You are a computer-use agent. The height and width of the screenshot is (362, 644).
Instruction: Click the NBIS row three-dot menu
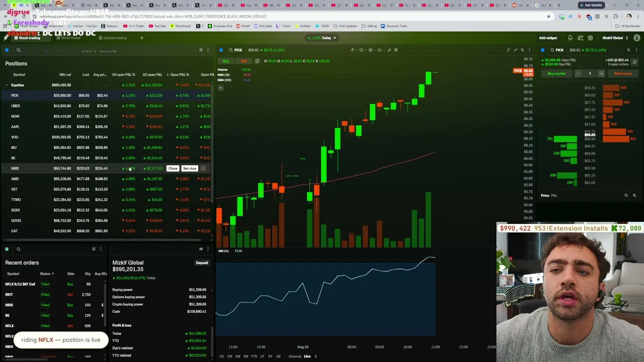(x=203, y=168)
